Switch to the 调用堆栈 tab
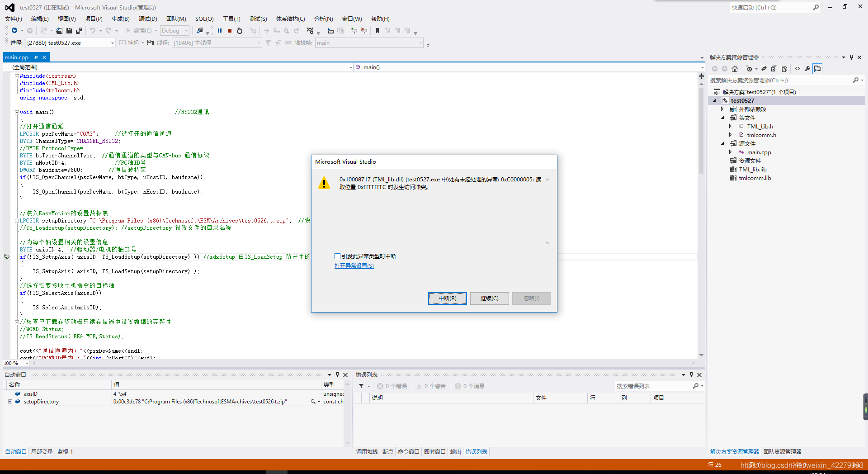This screenshot has height=474, width=868. [367, 452]
